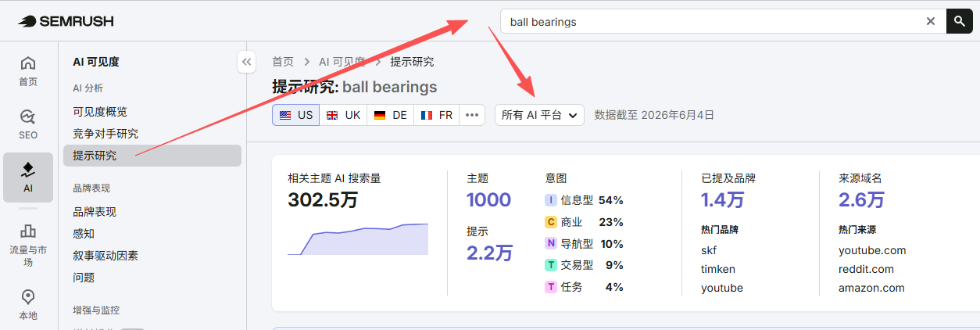Open 问题 in the sidebar
Image resolution: width=980 pixels, height=330 pixels.
tap(84, 278)
